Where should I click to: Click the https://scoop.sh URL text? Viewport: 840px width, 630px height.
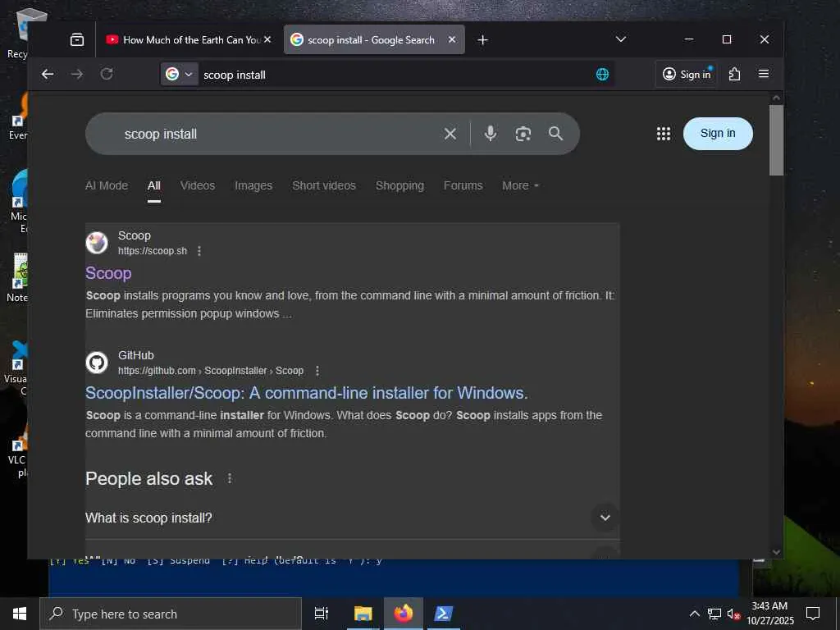(x=152, y=251)
